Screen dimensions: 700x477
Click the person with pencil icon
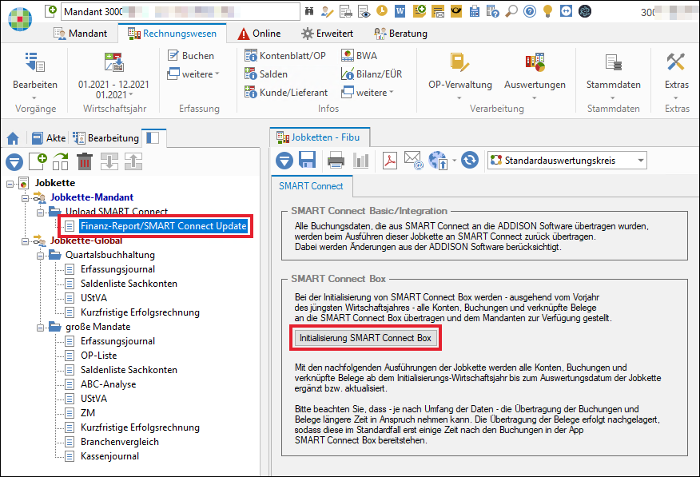point(327,11)
